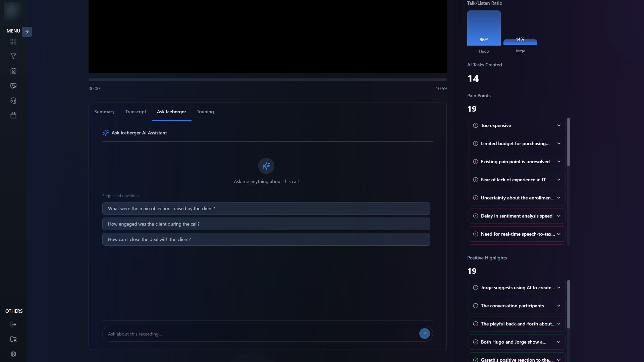Image resolution: width=644 pixels, height=362 pixels.
Task: Expand Jorge suggests using AI highlight chevron
Action: click(x=559, y=288)
